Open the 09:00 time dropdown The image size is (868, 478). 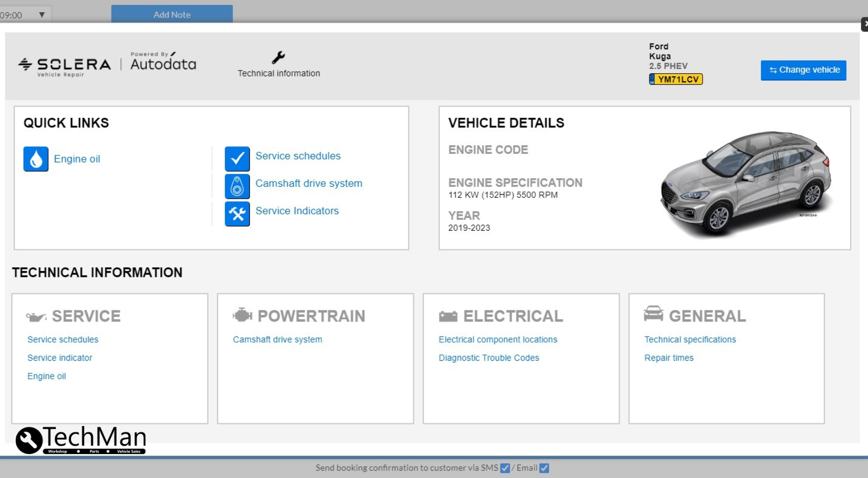[25, 15]
